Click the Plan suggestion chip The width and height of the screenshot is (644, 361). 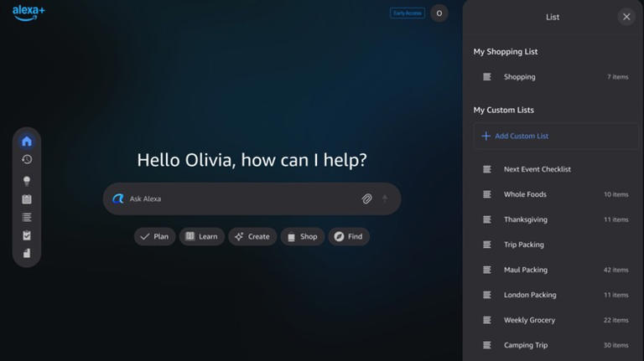155,237
